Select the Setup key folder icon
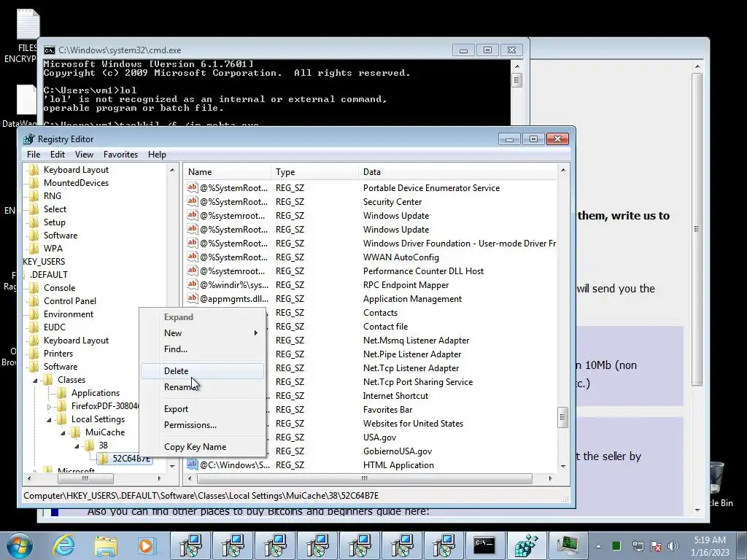The height and width of the screenshot is (560, 747). pos(34,222)
